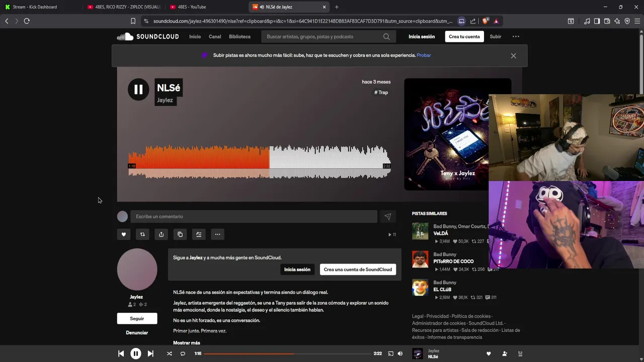Skip to the next track in the player bar

pos(150,353)
